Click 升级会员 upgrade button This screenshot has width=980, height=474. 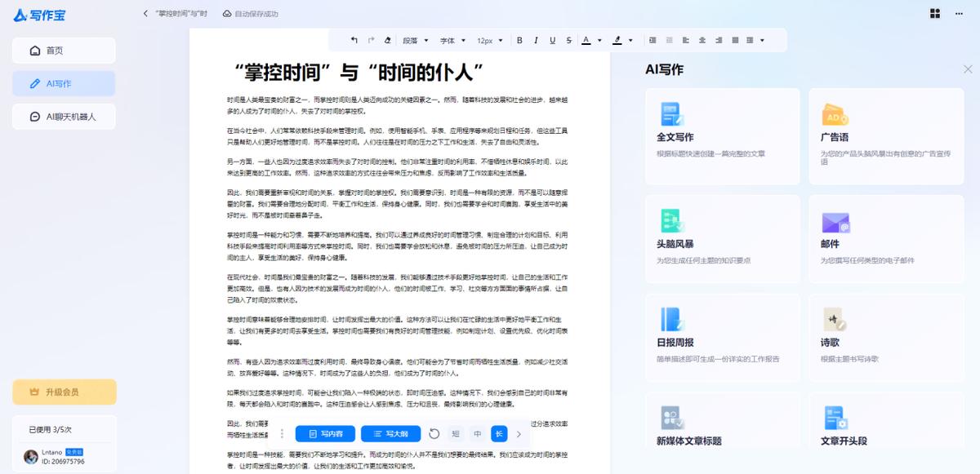pyautogui.click(x=65, y=392)
